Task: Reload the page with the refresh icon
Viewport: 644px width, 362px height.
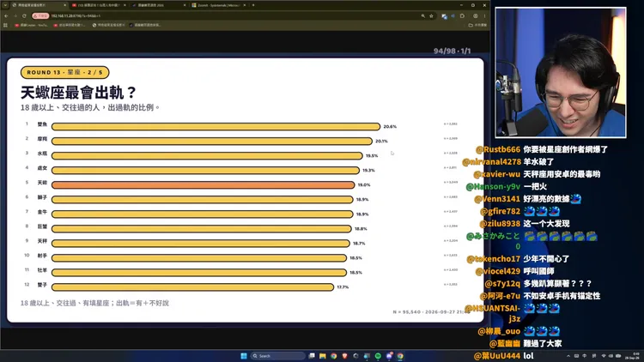Action: point(24,16)
